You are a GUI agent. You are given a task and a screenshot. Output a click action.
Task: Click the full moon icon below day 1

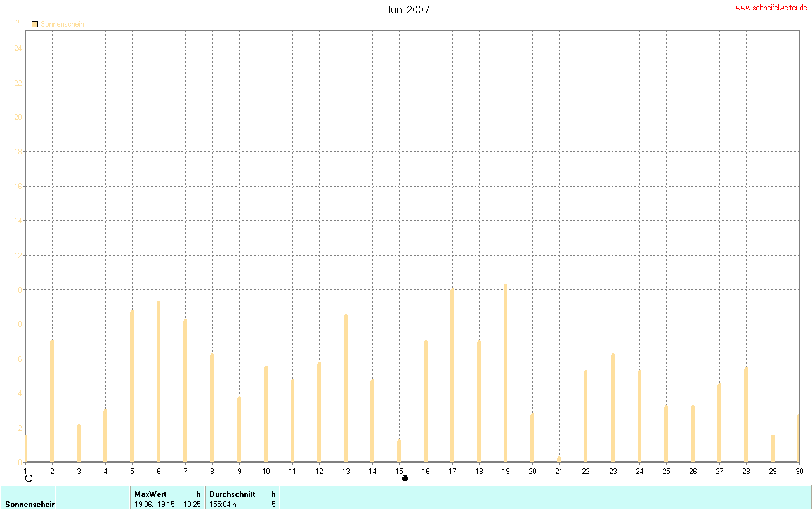[29, 478]
